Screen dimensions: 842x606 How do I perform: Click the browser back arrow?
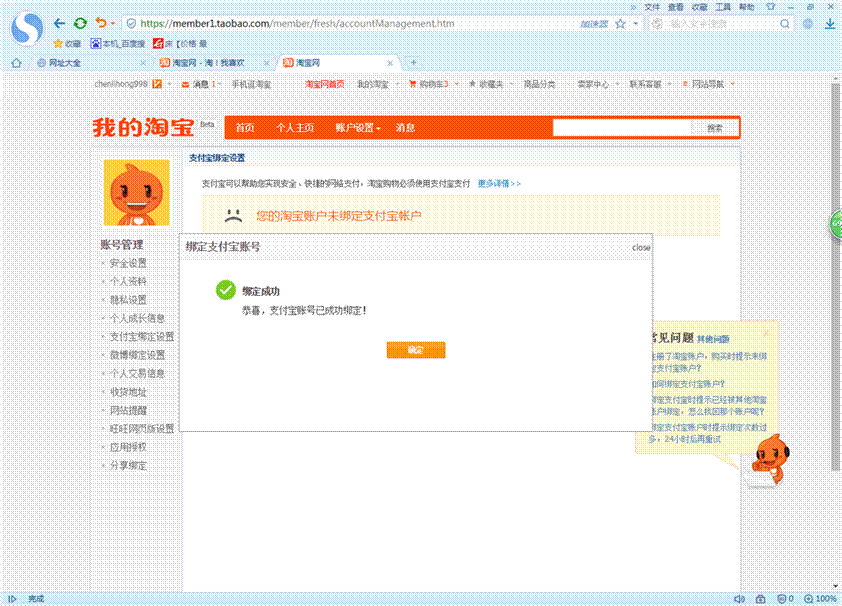coord(59,23)
